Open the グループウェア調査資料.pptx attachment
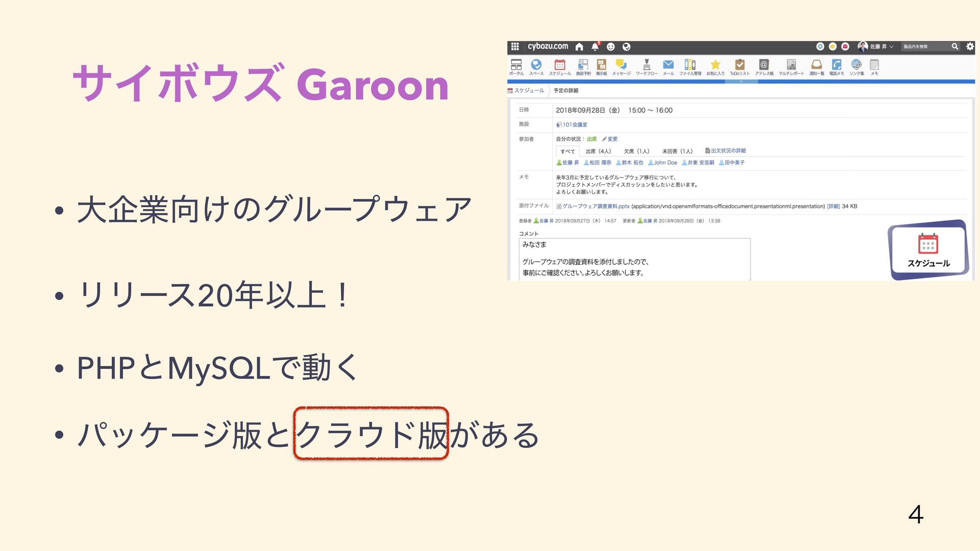 pos(596,206)
